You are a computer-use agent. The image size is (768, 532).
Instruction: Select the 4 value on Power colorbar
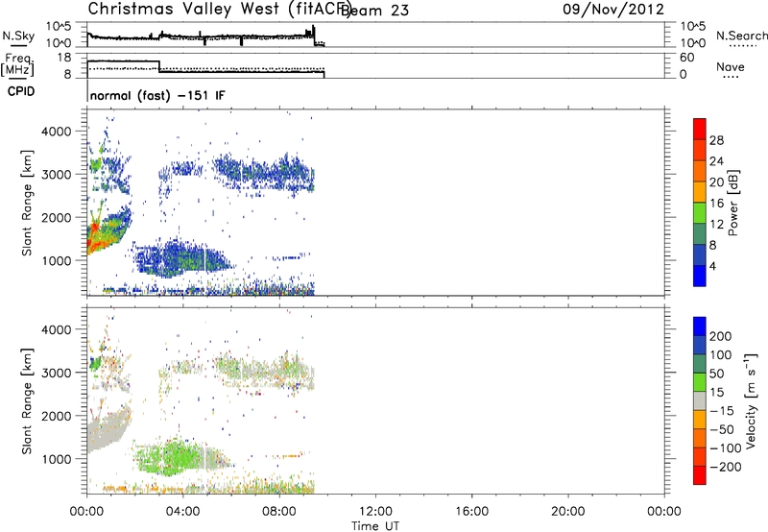pyautogui.click(x=712, y=266)
